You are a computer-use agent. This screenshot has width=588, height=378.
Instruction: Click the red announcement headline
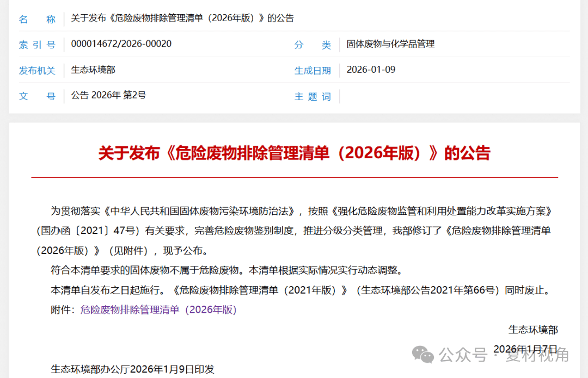point(294,153)
